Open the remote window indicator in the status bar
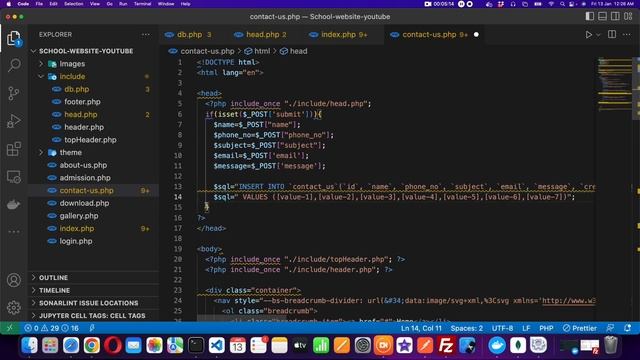 (x=10, y=328)
